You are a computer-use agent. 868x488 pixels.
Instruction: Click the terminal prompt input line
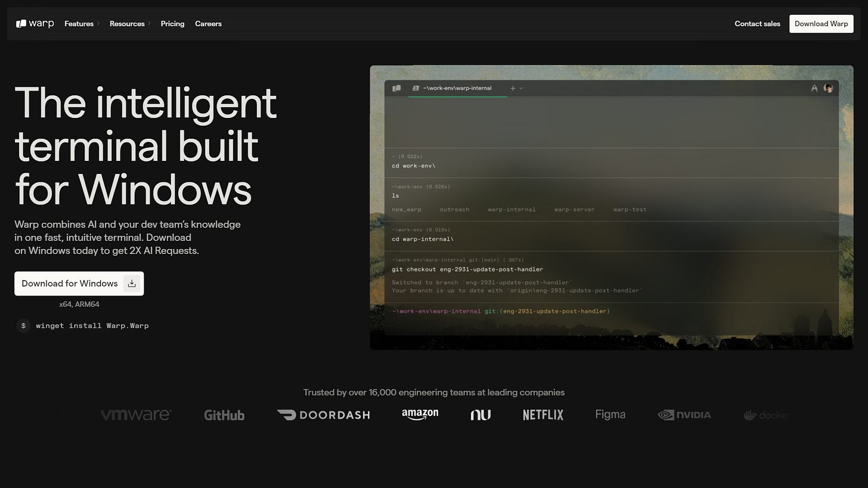coord(501,311)
